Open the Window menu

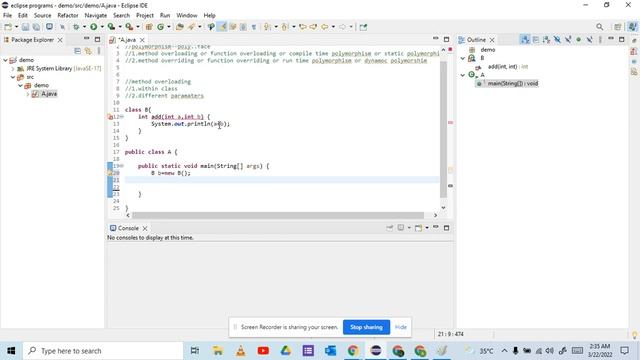click(x=187, y=16)
